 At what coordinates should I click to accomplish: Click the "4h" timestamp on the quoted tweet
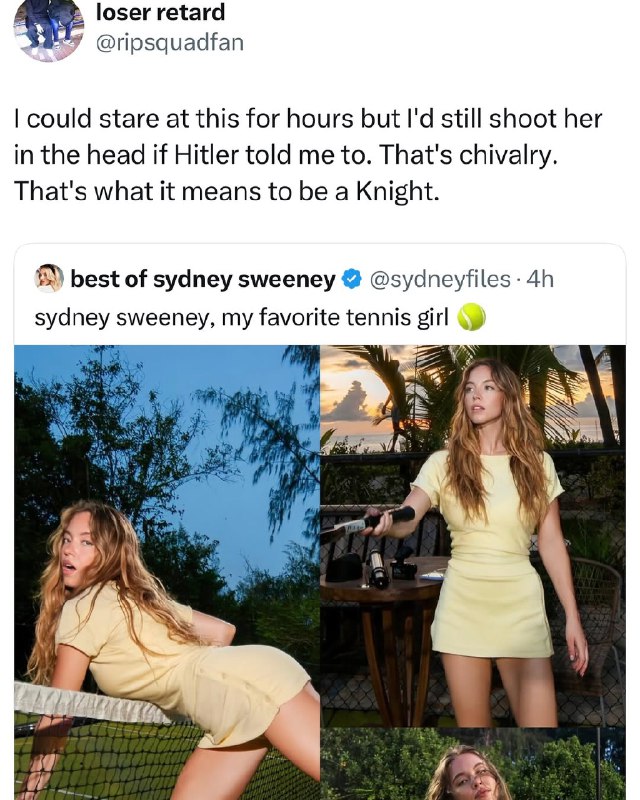coord(539,279)
